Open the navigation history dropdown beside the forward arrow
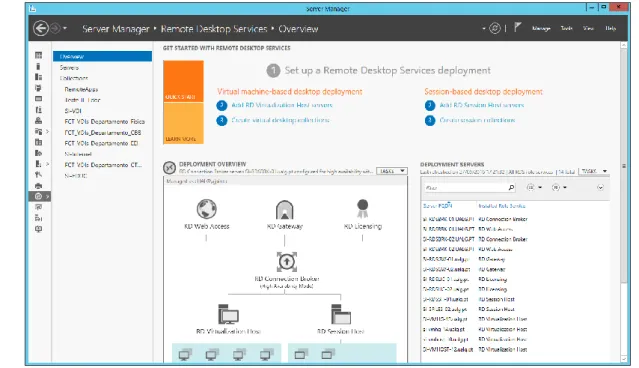Viewport: 639px width, 368px height. point(65,29)
